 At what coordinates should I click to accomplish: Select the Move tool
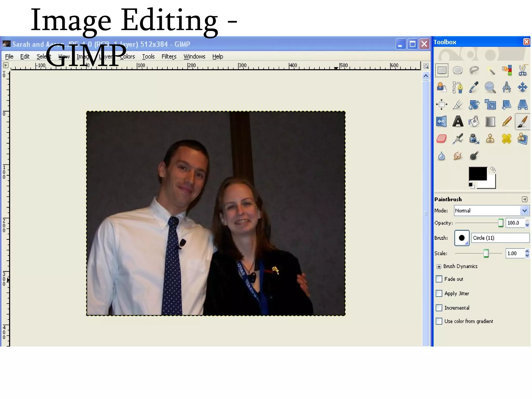click(x=522, y=87)
